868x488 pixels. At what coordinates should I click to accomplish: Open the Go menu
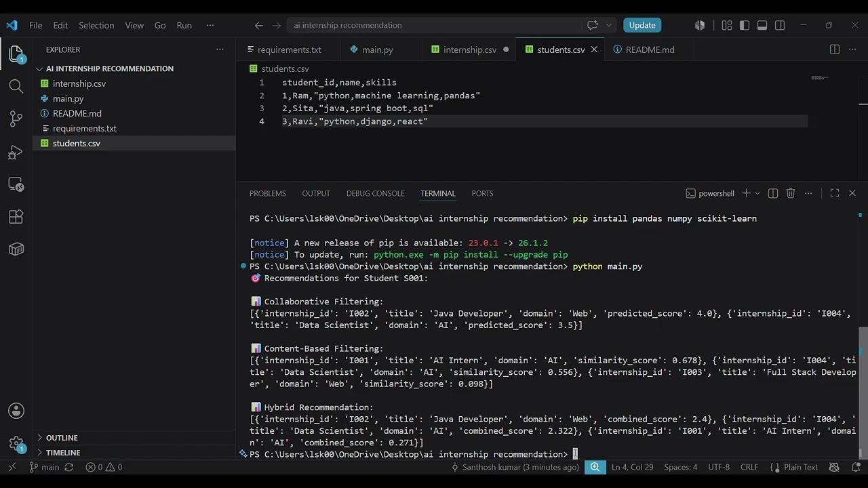pos(160,25)
